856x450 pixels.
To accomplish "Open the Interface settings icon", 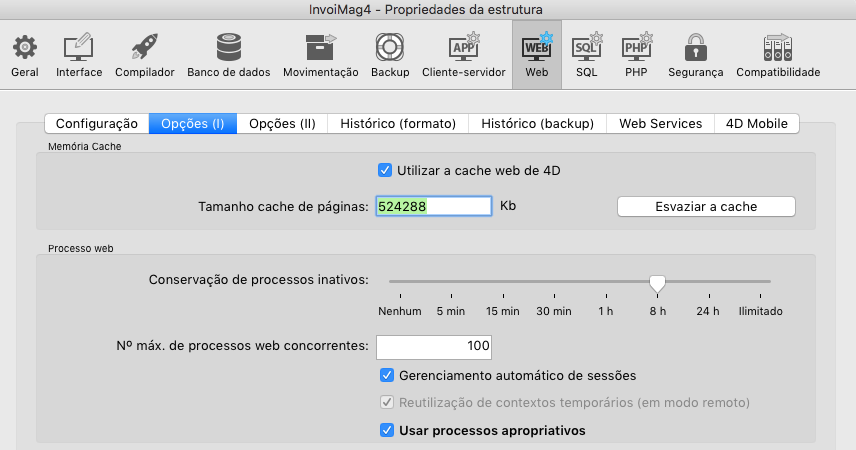I will click(79, 48).
